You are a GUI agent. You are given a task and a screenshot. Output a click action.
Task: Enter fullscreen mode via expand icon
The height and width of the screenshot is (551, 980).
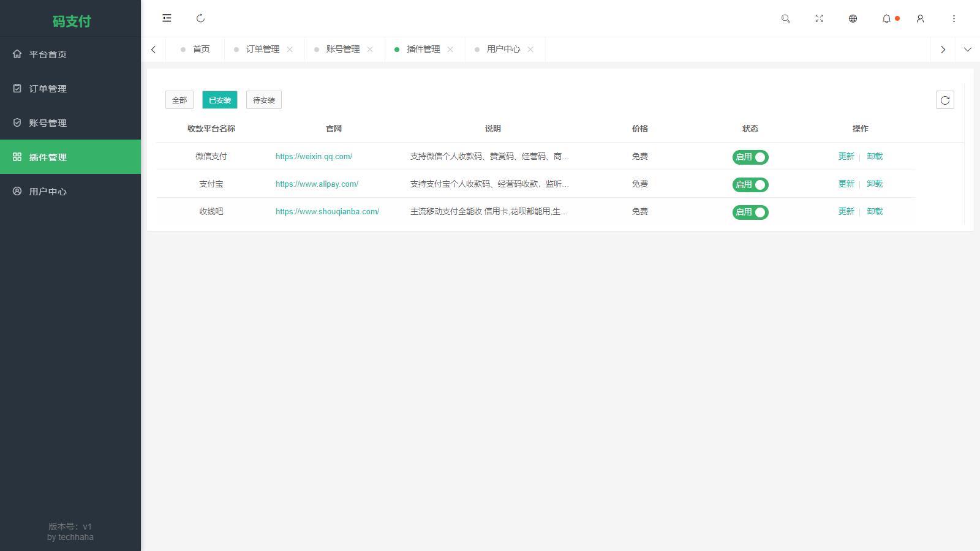pos(819,18)
